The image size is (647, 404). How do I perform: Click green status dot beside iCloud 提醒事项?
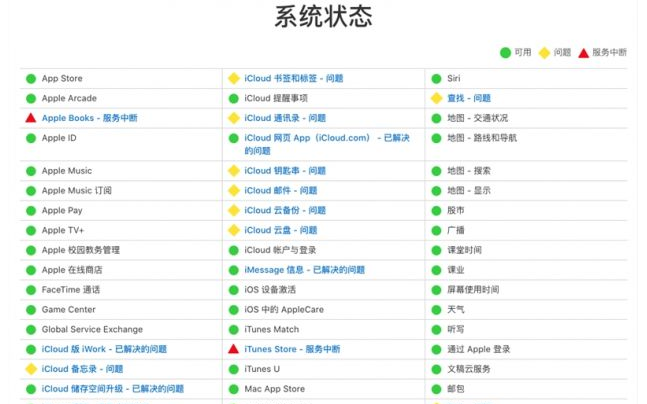234,98
